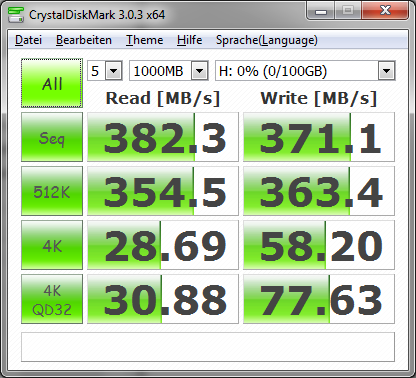The width and height of the screenshot is (416, 378).
Task: Open the Hilfe menu
Action: pos(189,40)
